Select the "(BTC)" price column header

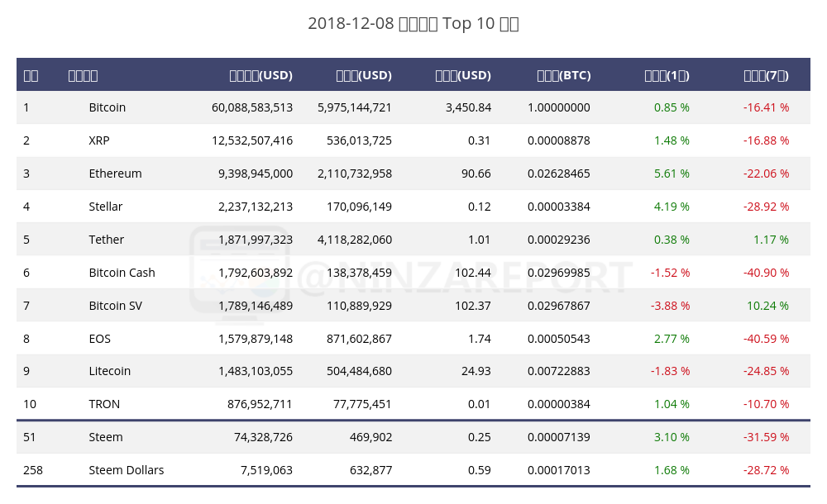564,75
